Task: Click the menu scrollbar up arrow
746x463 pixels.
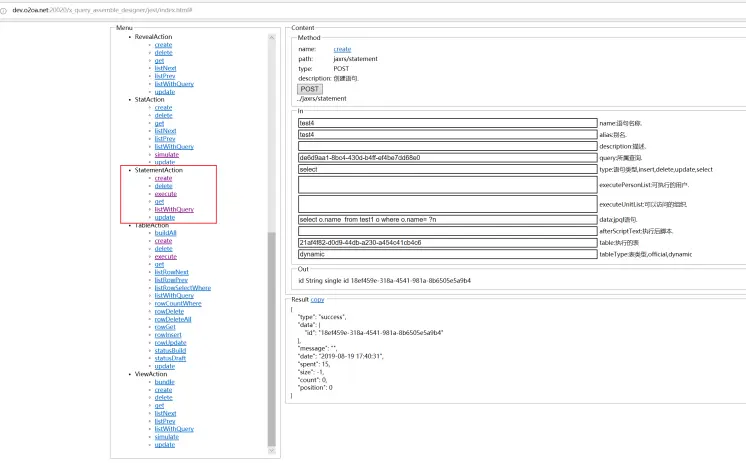Action: 272,37
